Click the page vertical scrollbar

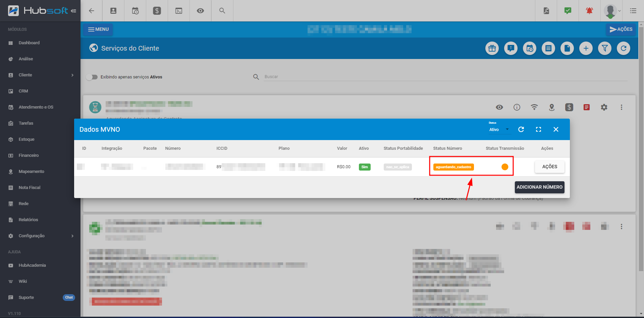click(x=641, y=149)
